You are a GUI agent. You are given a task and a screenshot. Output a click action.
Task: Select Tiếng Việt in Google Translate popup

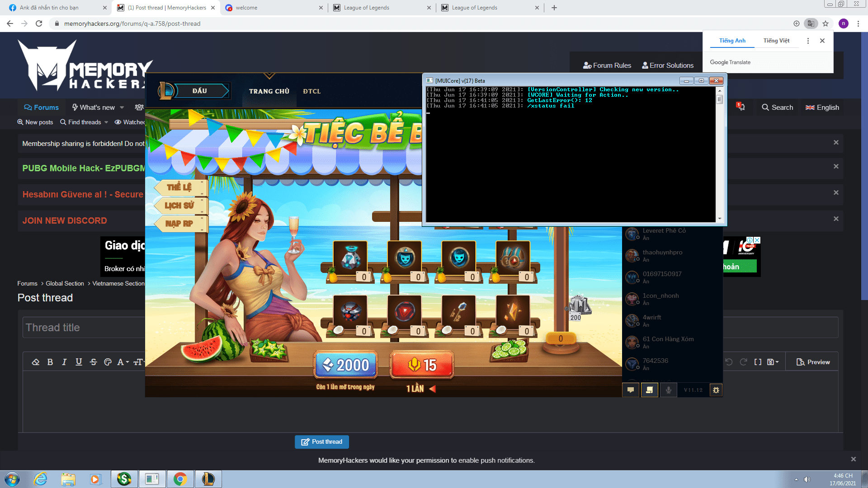click(776, 41)
